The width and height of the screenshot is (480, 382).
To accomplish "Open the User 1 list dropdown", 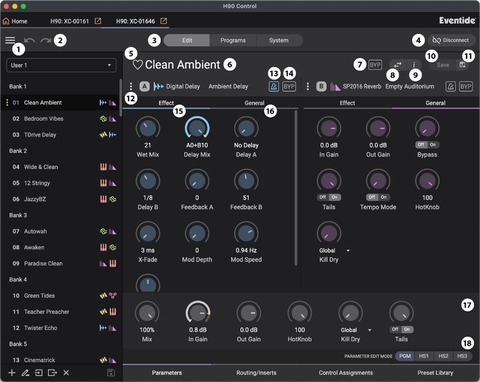I will 61,65.
